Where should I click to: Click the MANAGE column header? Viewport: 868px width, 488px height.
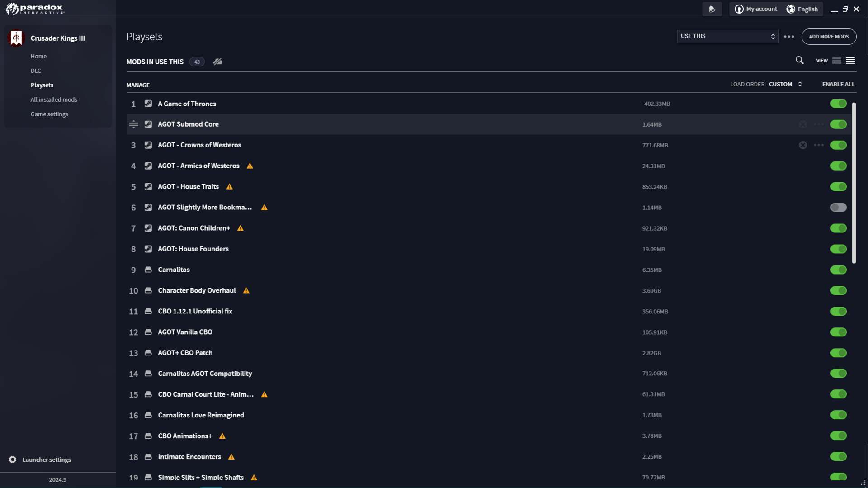coord(138,85)
